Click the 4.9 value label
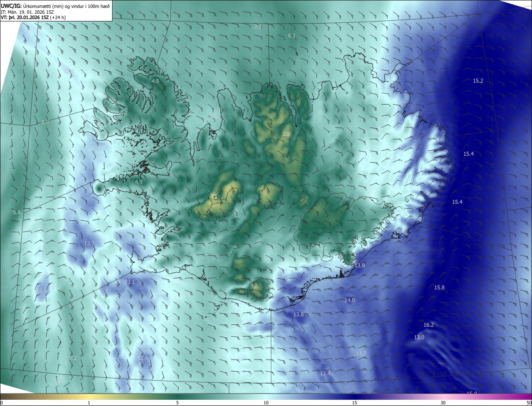Image resolution: width=532 pixels, height=406 pixels. point(139,182)
